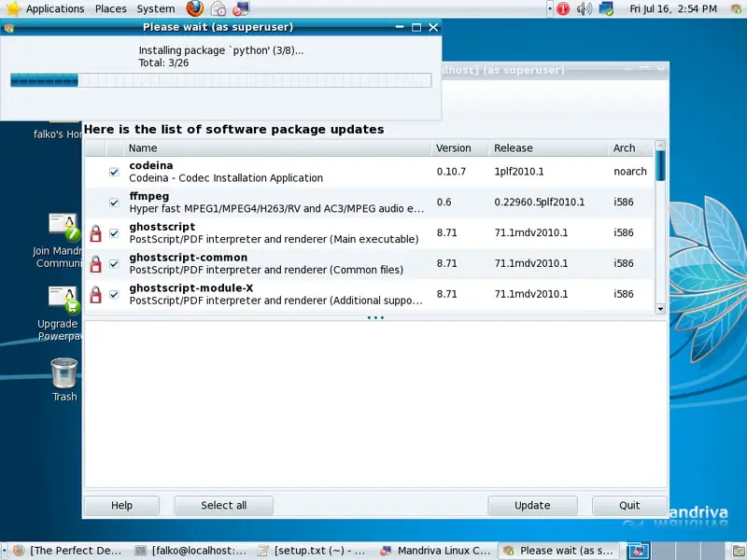Screen dimensions: 747x560
Task: Click the package list scroll down arrow
Action: pyautogui.click(x=660, y=309)
